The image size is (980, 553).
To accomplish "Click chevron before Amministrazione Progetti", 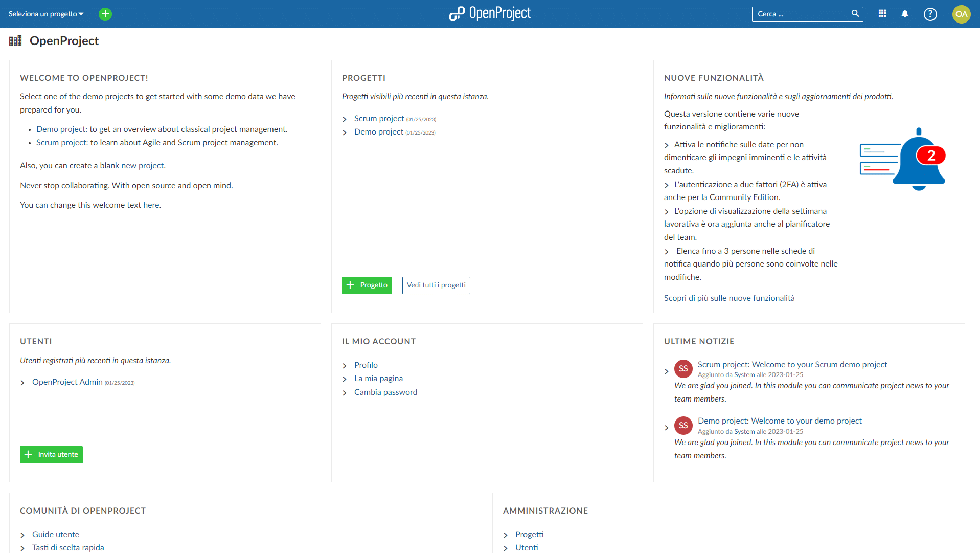I will click(x=506, y=535).
